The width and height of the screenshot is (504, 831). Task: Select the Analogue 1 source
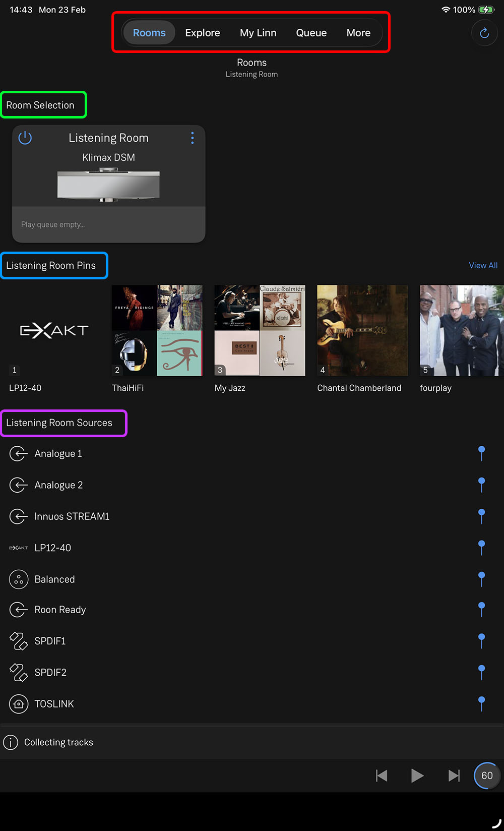[x=58, y=454]
